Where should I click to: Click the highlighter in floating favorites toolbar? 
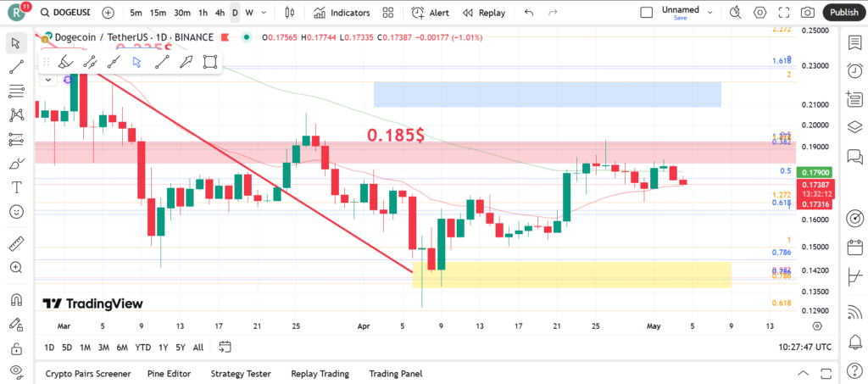(66, 62)
